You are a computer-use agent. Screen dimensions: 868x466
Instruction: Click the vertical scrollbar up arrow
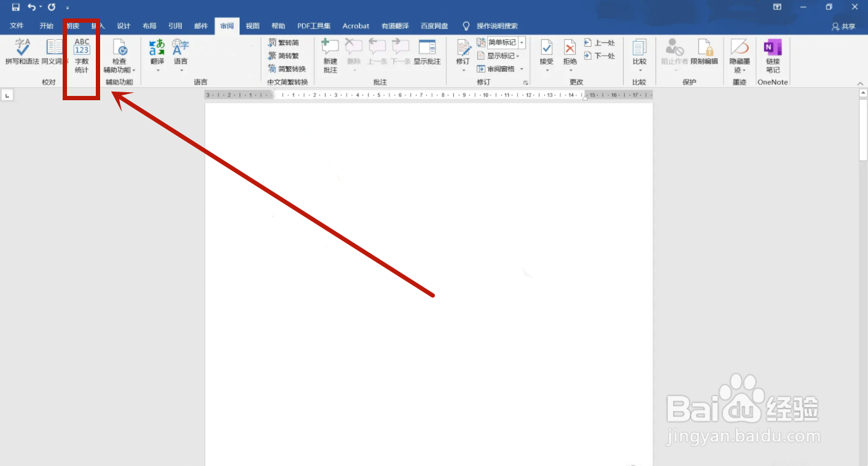(x=863, y=93)
